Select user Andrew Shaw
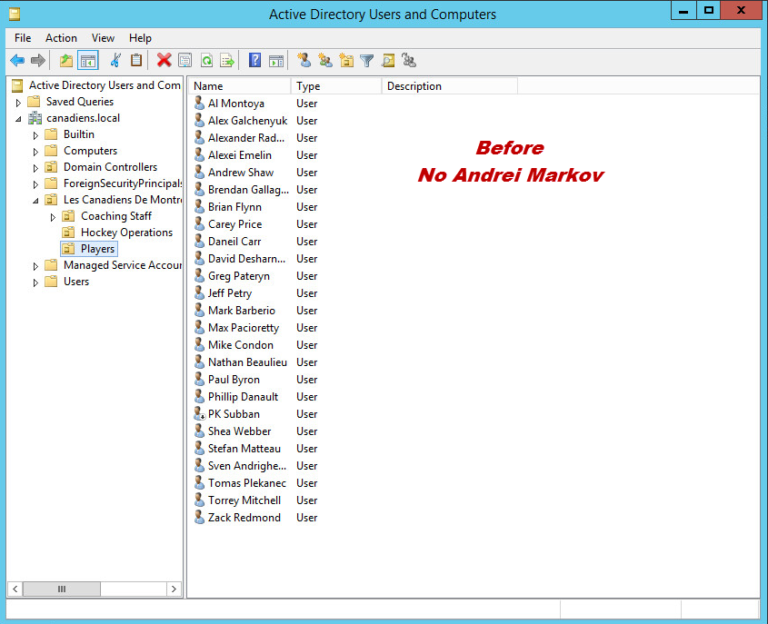 [240, 172]
